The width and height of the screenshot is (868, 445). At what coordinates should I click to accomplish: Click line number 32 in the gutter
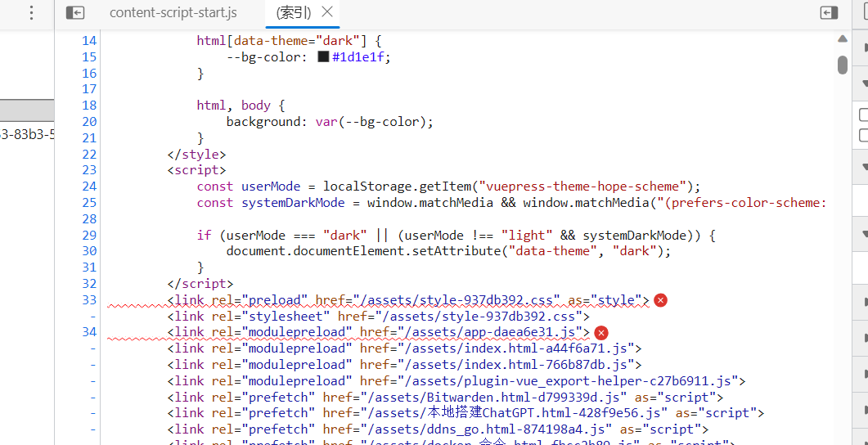tap(89, 284)
